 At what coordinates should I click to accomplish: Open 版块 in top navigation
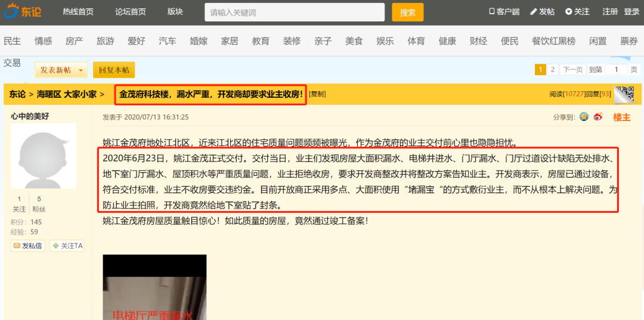[175, 11]
